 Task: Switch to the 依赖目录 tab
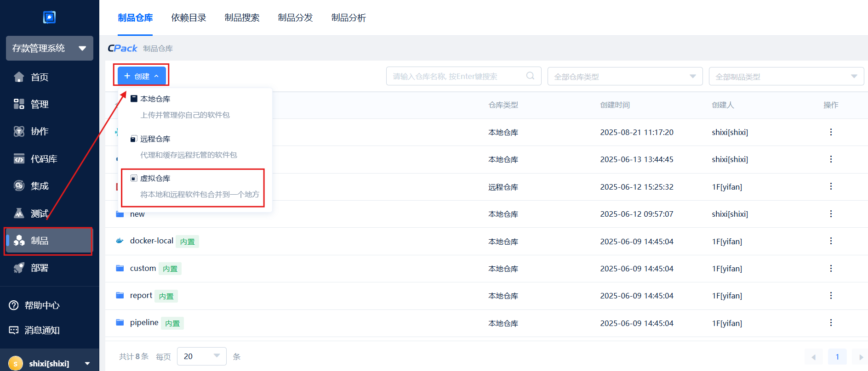pos(188,18)
